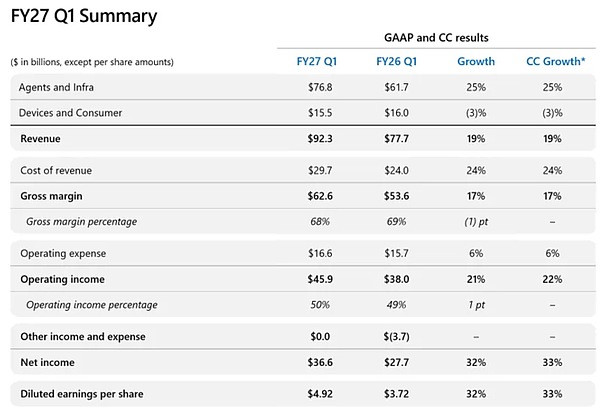The image size is (600, 412).
Task: Click the Devices and Consumer row label
Action: tap(70, 113)
